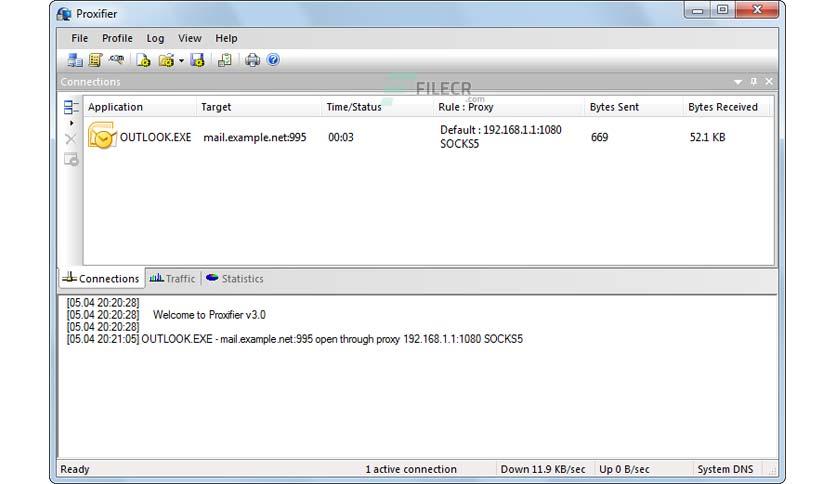836x484 pixels.
Task: Switch to the Connections tab
Action: point(101,278)
